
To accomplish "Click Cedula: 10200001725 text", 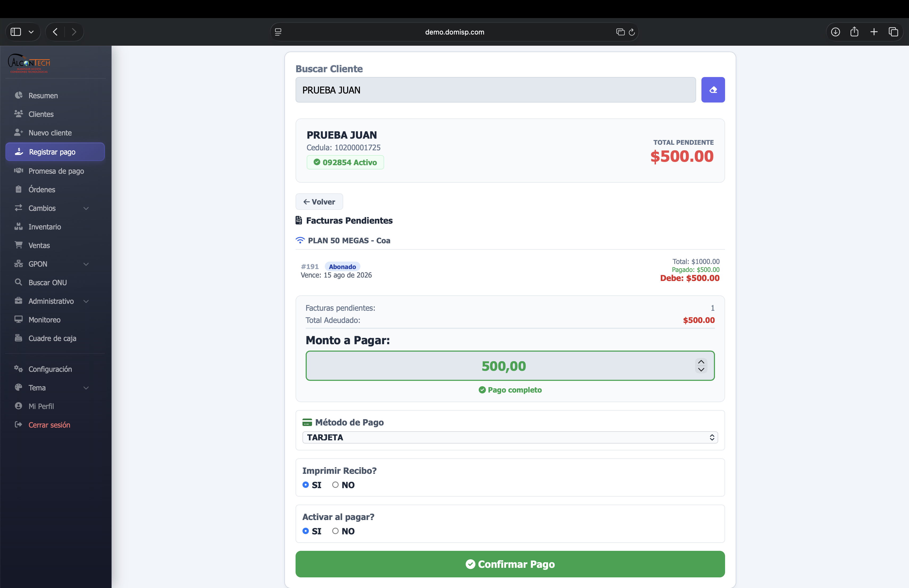I will (343, 147).
